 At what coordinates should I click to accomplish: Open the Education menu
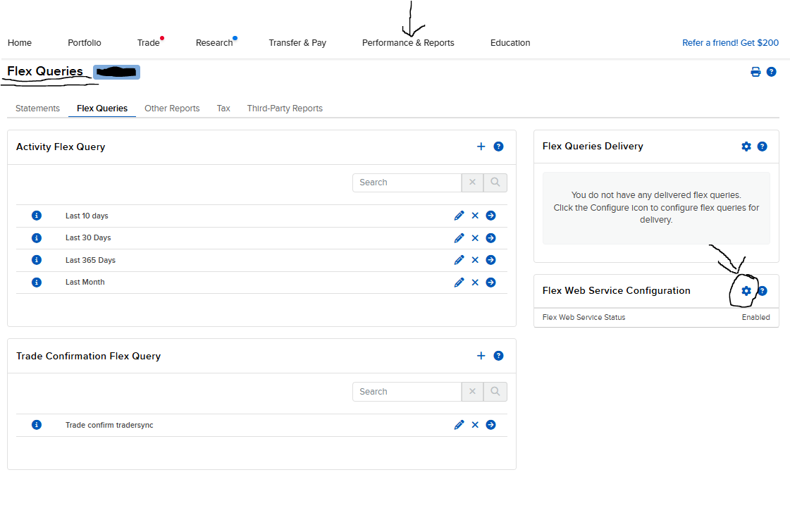point(510,43)
